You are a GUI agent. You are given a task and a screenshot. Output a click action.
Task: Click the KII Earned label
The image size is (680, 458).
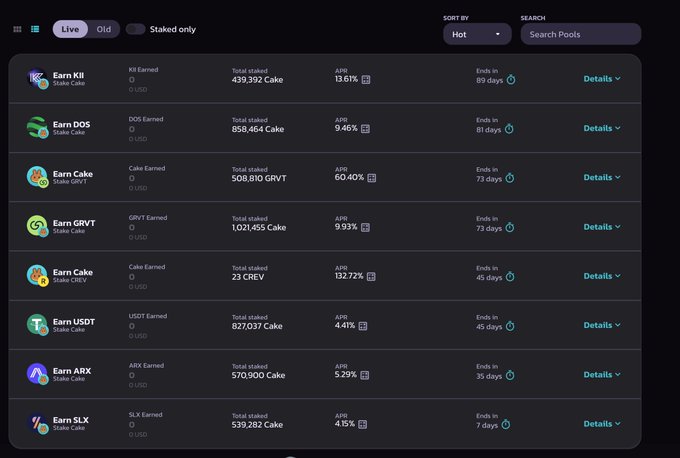point(144,69)
